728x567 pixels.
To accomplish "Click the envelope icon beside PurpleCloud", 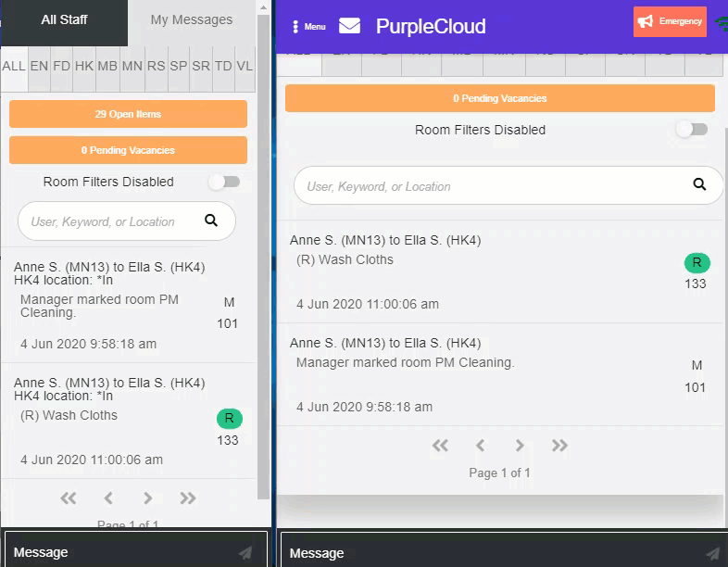I will click(x=349, y=26).
